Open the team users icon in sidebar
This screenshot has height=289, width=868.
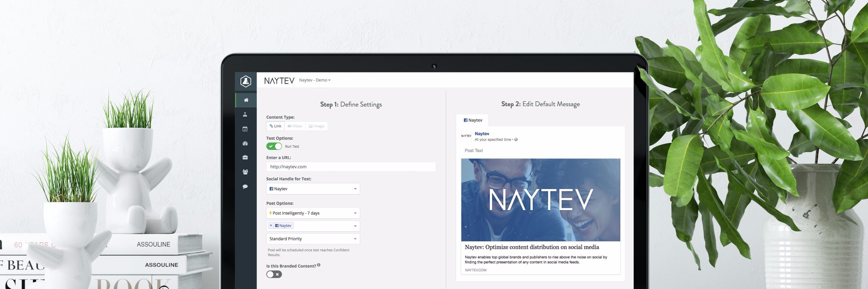tap(245, 172)
